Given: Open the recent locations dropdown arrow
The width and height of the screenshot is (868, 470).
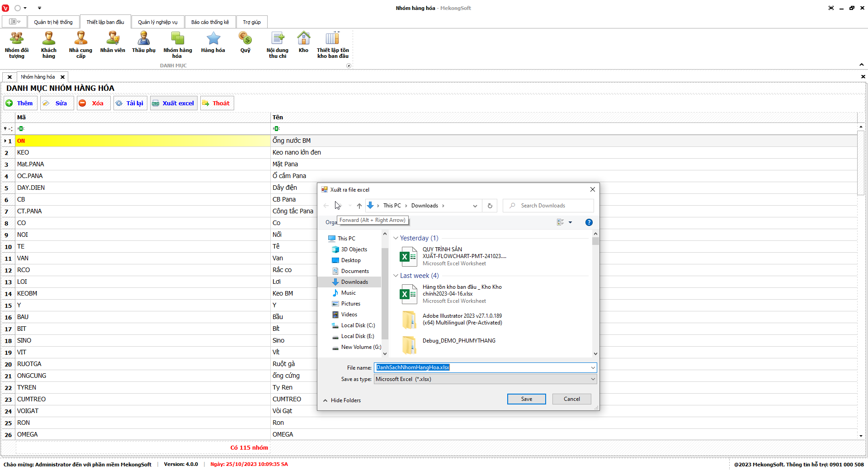Looking at the screenshot, I should pos(350,206).
